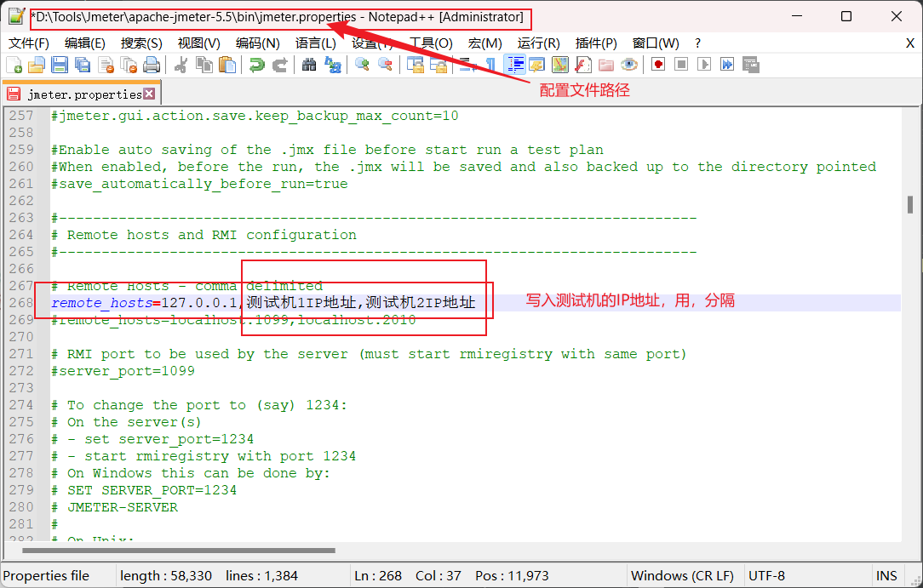The image size is (923, 588).
Task: Click the macro Playback triangle icon
Action: tap(704, 65)
